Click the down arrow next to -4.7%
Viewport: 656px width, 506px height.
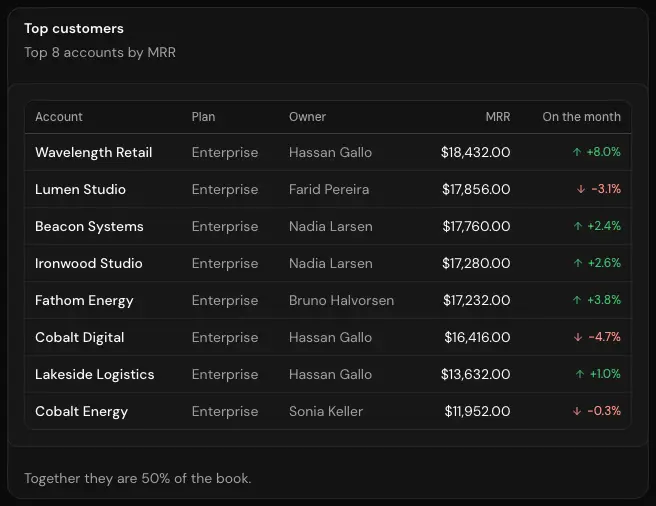click(578, 337)
